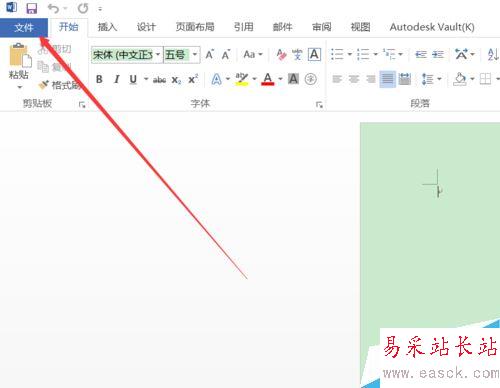Click the Text Effects (outlined A) icon
The image size is (500, 388).
216,79
